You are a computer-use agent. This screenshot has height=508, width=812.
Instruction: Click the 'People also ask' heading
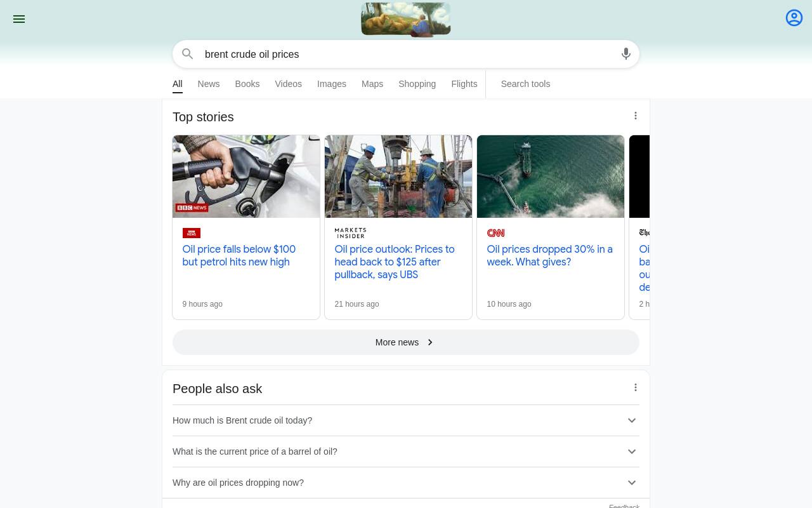point(218,389)
